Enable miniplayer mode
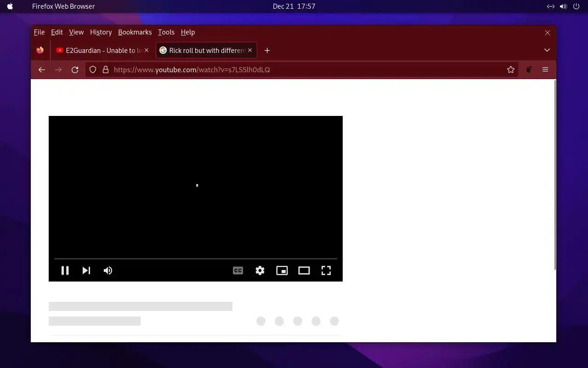Screen dimensions: 588x368 [282, 270]
